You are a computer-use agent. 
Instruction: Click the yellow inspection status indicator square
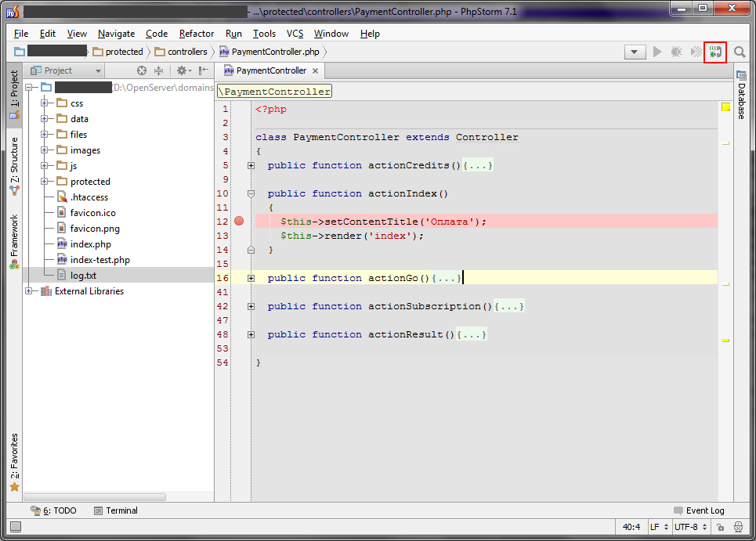[x=725, y=107]
